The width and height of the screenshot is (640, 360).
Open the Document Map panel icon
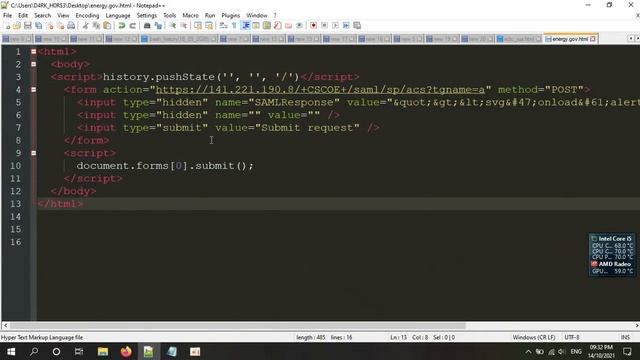click(x=267, y=26)
